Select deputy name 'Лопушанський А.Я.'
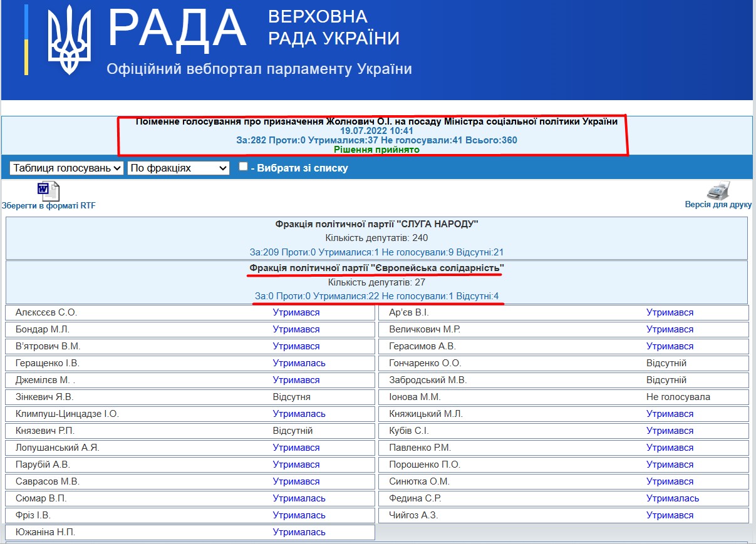Viewport: 756px width, 544px height. point(57,448)
